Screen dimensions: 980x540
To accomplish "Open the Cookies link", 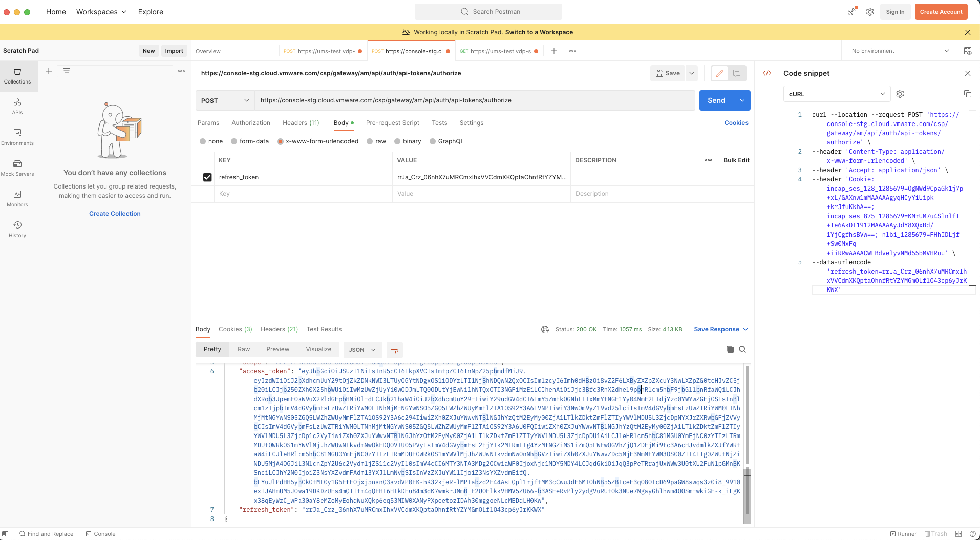I will coord(736,123).
